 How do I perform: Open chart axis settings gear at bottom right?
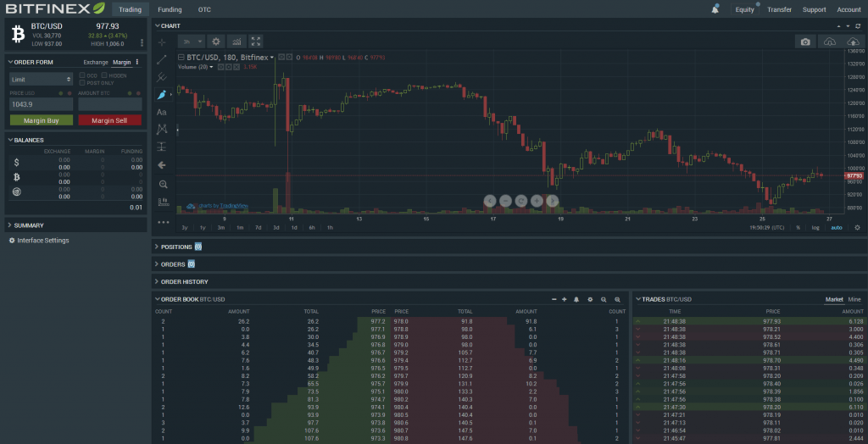[858, 228]
